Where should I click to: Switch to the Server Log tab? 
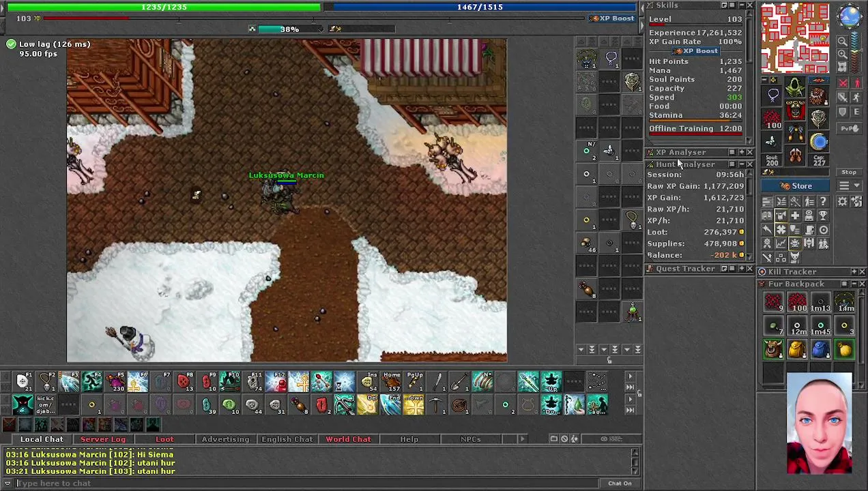tap(103, 439)
